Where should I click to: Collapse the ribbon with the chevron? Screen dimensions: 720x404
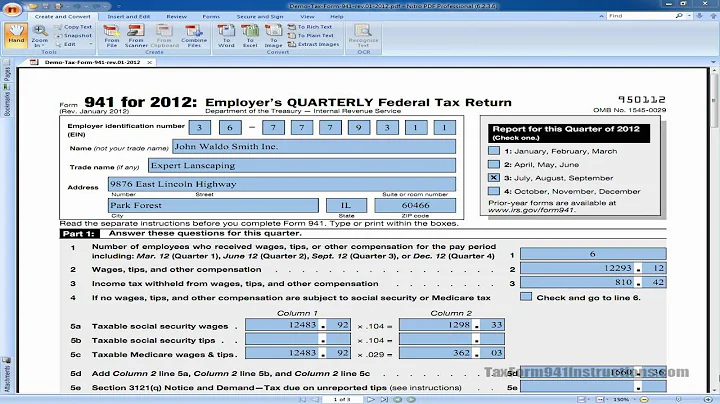(x=601, y=16)
